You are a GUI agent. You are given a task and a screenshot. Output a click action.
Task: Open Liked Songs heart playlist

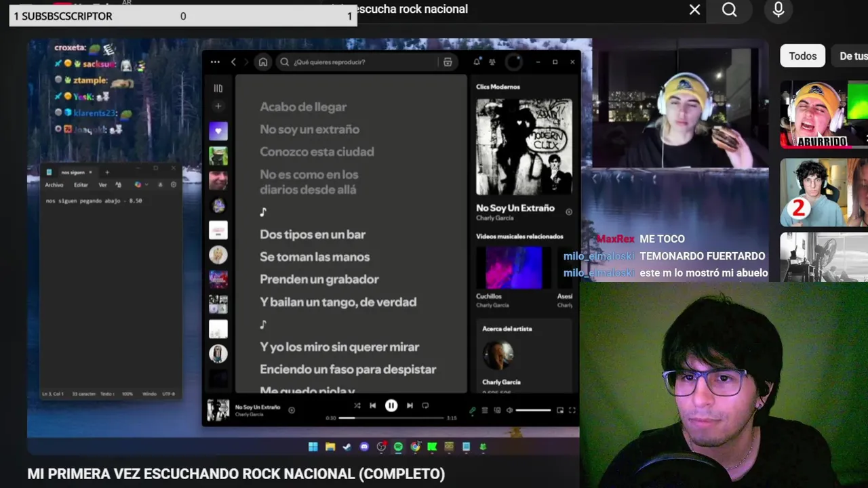point(218,131)
